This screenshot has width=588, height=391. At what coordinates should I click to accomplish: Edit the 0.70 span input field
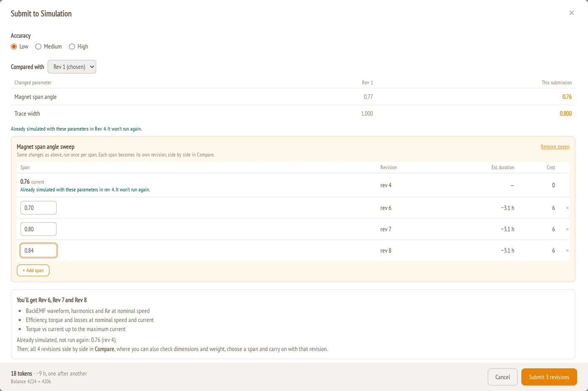(x=38, y=208)
